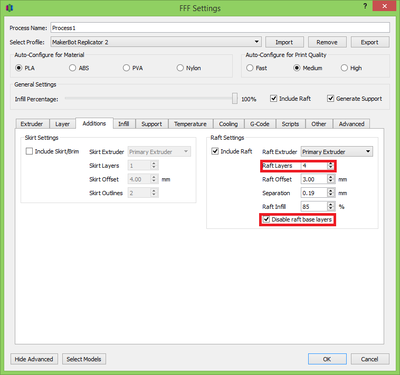The height and width of the screenshot is (375, 400).
Task: Switch to the Extruder tab
Action: point(32,124)
